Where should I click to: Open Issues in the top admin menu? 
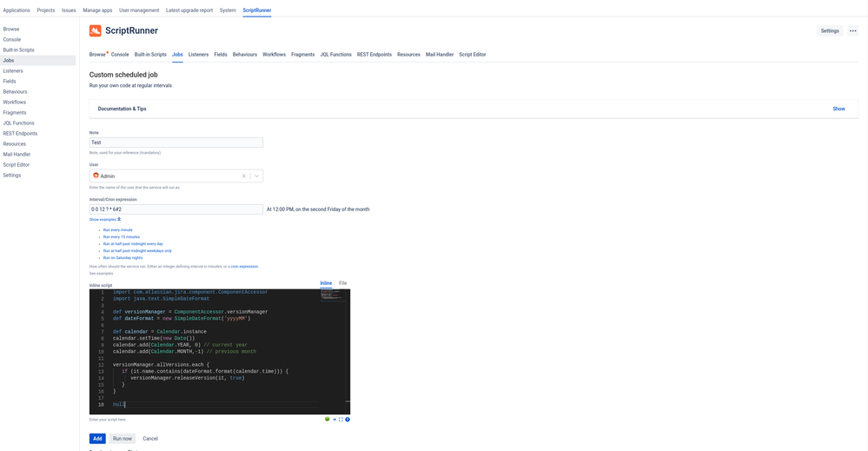(69, 10)
